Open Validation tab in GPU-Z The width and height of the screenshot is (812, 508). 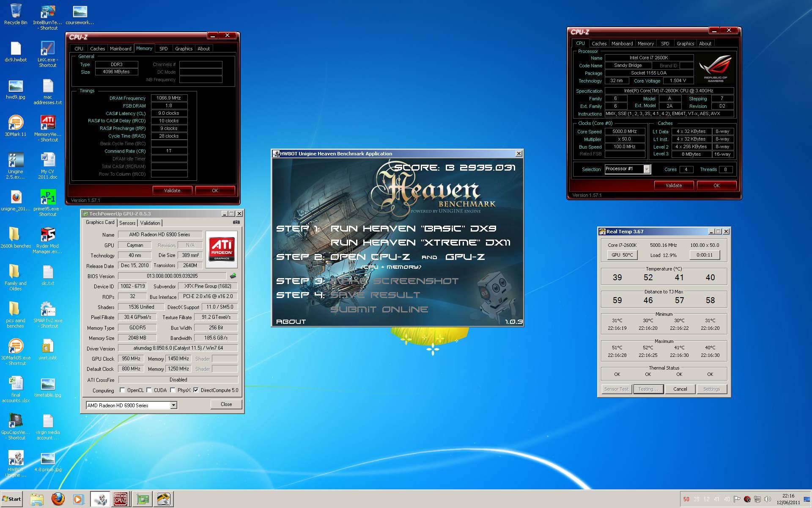(x=150, y=223)
